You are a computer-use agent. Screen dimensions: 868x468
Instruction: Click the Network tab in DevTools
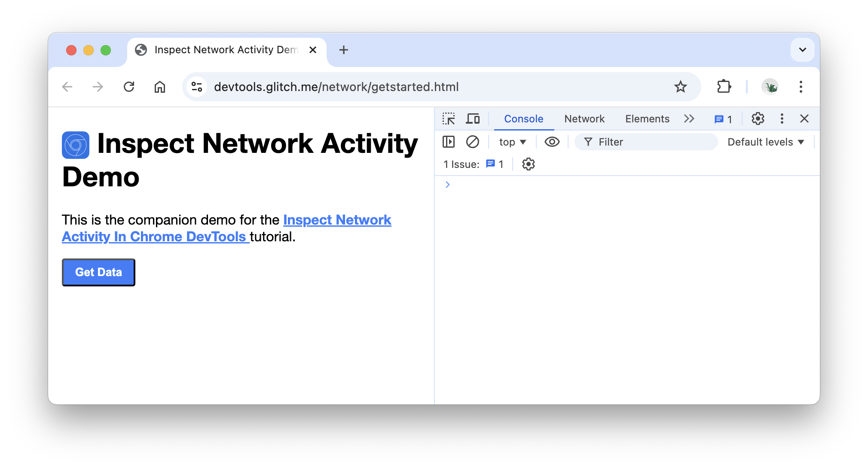(x=584, y=119)
